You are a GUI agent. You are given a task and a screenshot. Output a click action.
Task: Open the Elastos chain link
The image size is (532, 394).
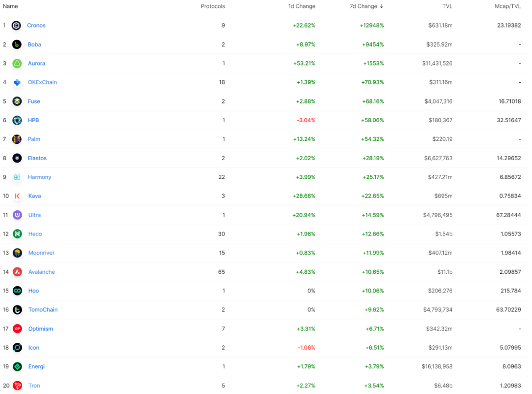[37, 158]
